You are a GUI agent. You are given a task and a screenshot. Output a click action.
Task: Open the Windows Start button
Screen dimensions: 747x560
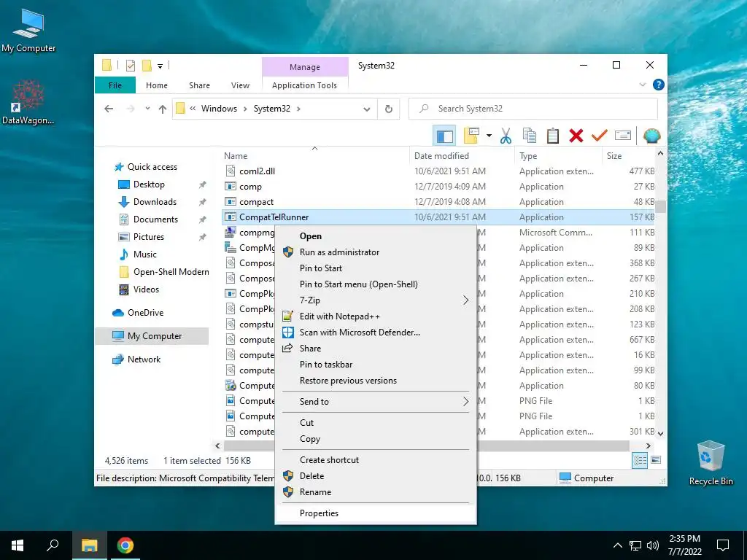[18, 545]
